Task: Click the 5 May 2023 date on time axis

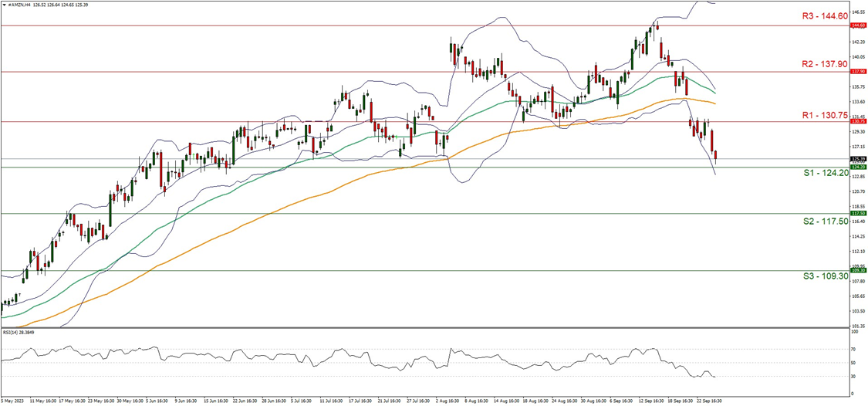Action: 13,401
